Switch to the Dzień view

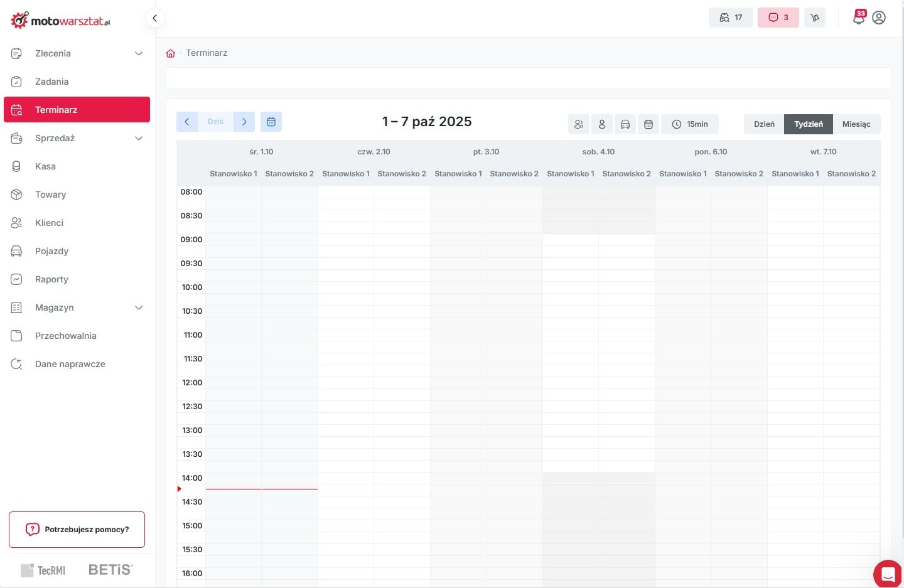(x=764, y=124)
